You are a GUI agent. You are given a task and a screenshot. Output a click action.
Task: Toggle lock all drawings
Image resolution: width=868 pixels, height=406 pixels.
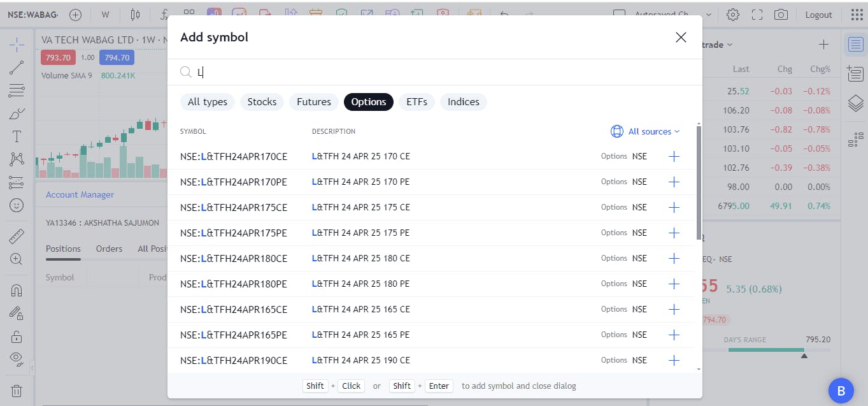click(17, 336)
